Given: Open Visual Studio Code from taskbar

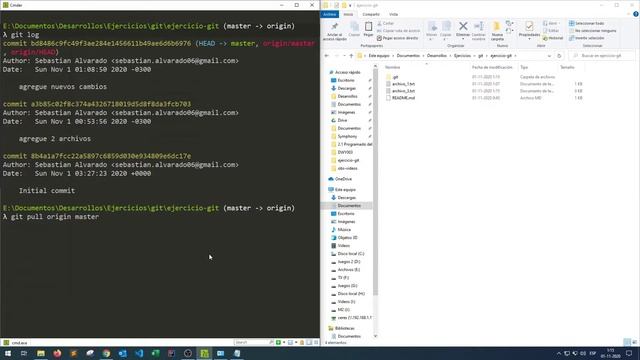Looking at the screenshot, I should [x=139, y=353].
